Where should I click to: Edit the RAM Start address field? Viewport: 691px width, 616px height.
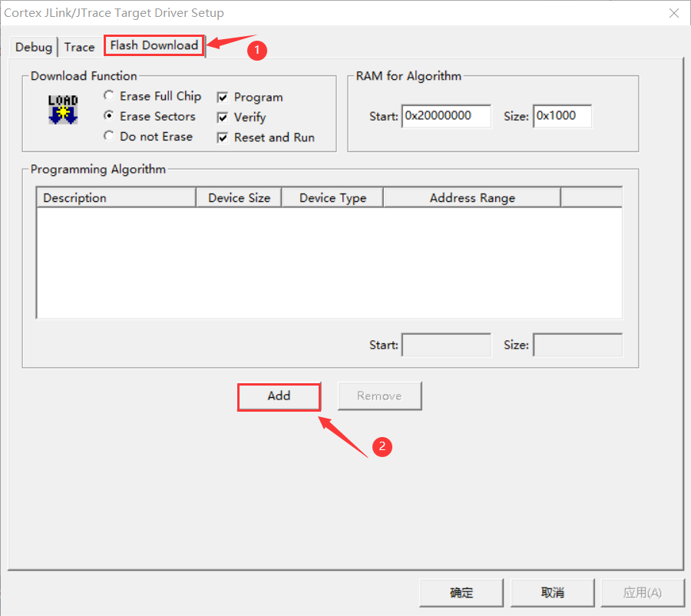[x=446, y=115]
